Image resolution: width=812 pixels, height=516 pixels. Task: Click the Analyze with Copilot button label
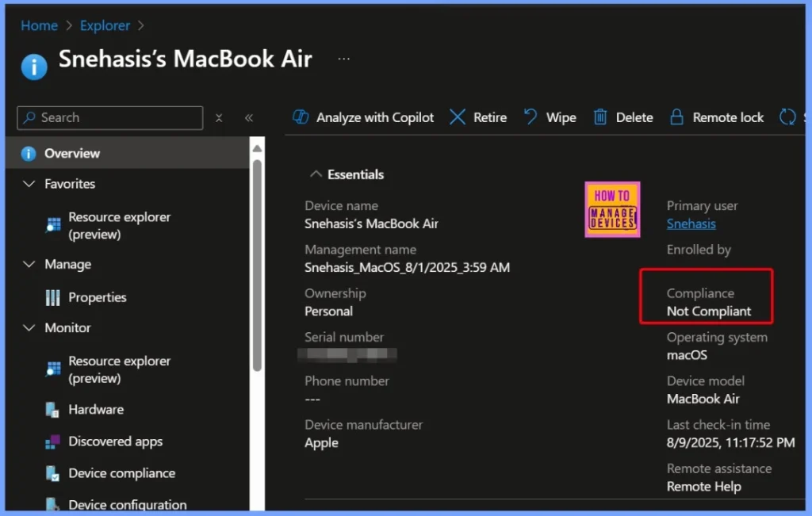point(375,117)
